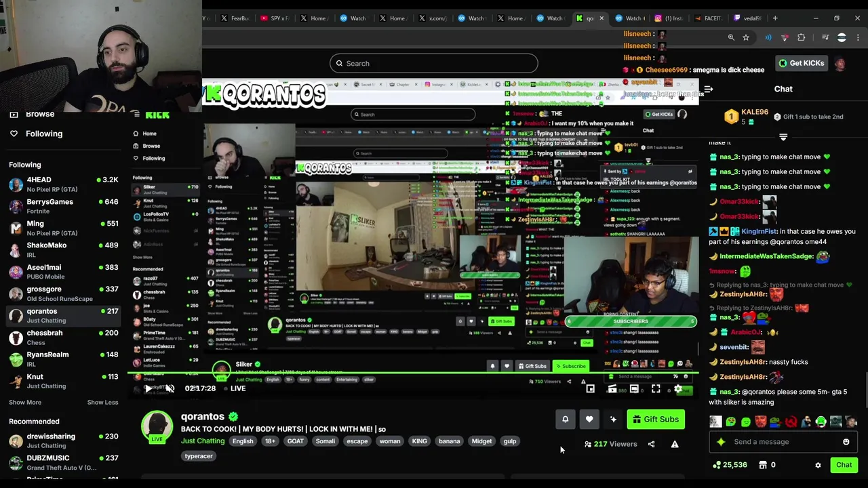Open DUBZMUSIC recommended channel
Image resolution: width=868 pixels, height=488 pixels.
[x=63, y=462]
